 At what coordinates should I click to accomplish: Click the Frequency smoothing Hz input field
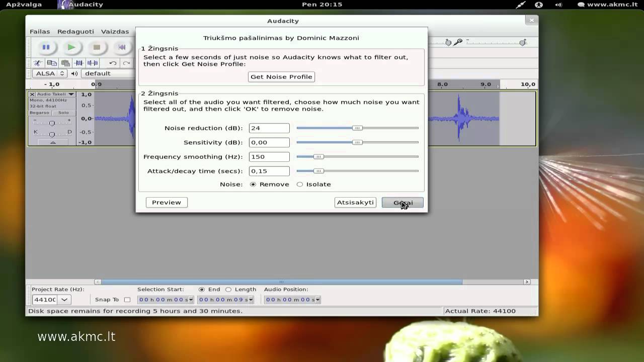(x=269, y=157)
